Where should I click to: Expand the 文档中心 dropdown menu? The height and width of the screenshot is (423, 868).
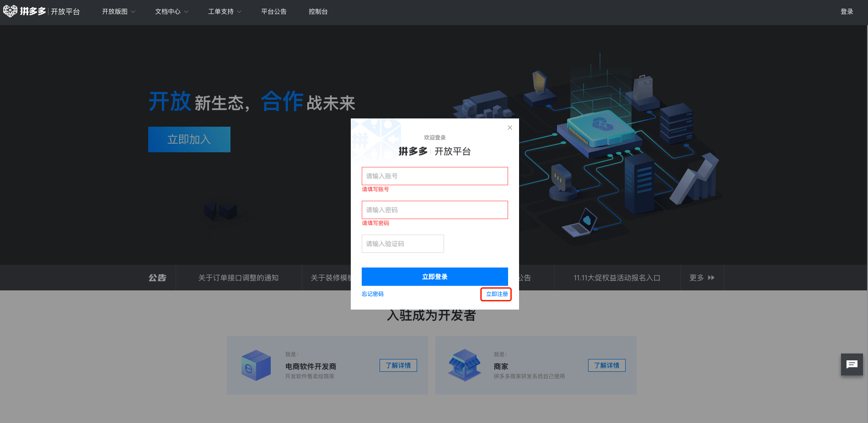[171, 11]
